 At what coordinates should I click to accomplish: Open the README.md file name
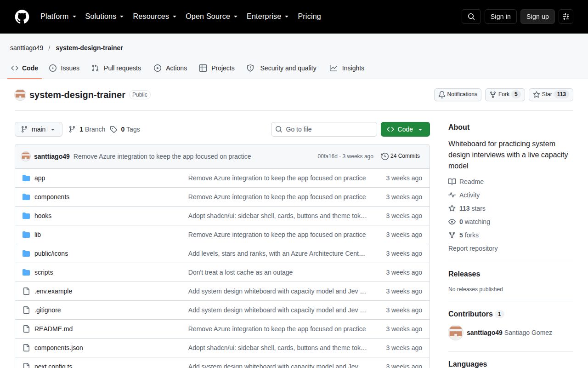coord(53,329)
